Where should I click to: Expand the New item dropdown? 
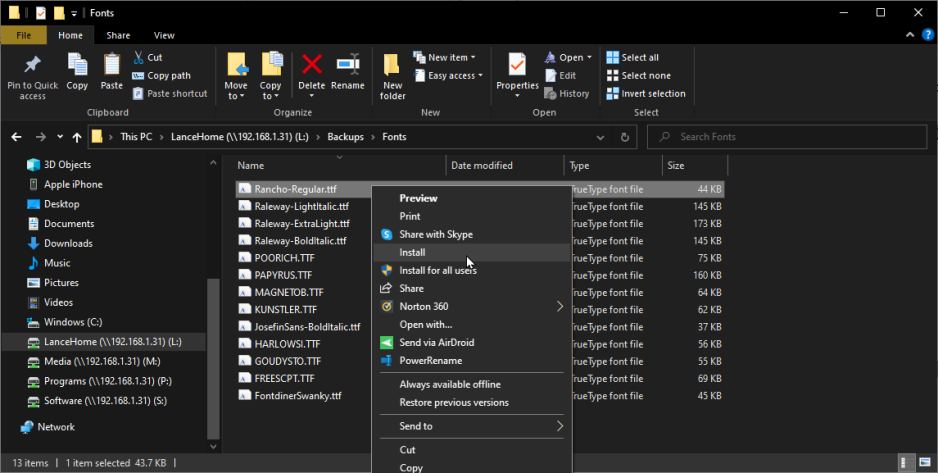click(444, 57)
